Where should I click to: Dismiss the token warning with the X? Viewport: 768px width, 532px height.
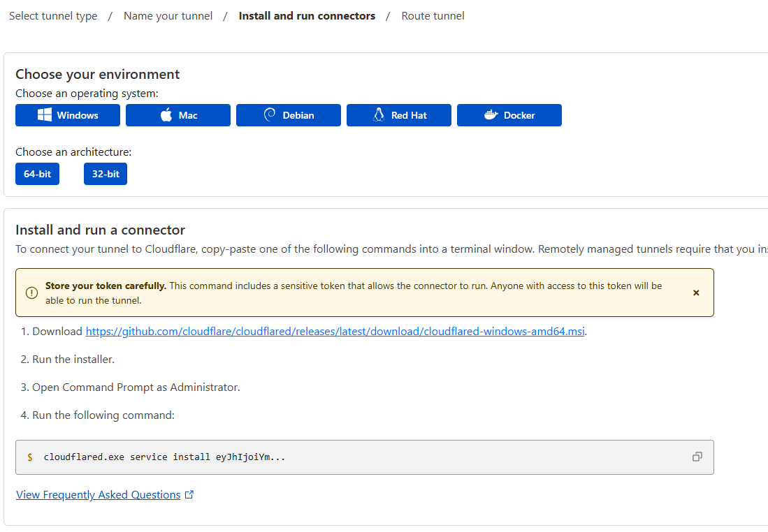click(x=696, y=293)
